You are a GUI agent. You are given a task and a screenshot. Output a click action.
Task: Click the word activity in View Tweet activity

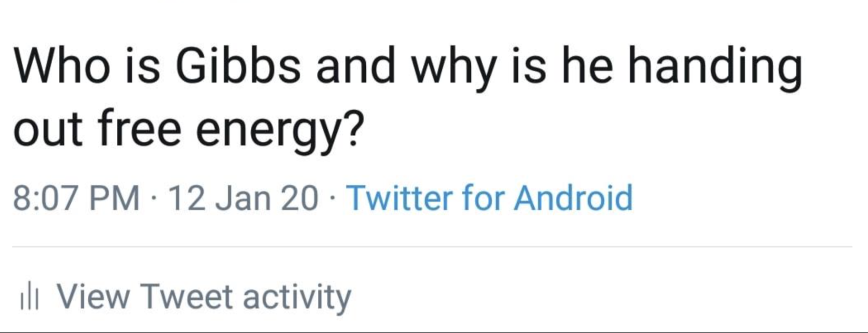pos(297,298)
